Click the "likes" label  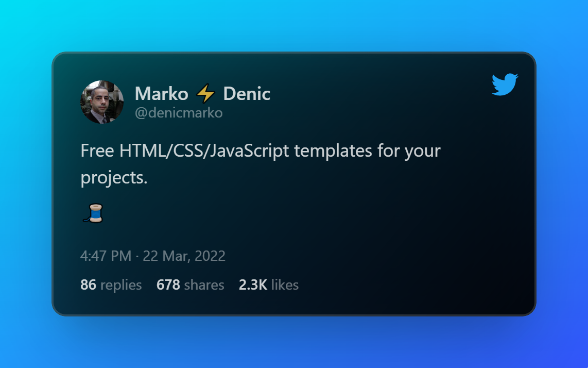(285, 285)
